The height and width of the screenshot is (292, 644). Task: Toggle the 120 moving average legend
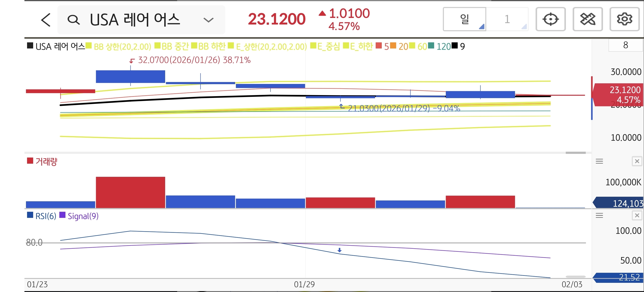443,47
